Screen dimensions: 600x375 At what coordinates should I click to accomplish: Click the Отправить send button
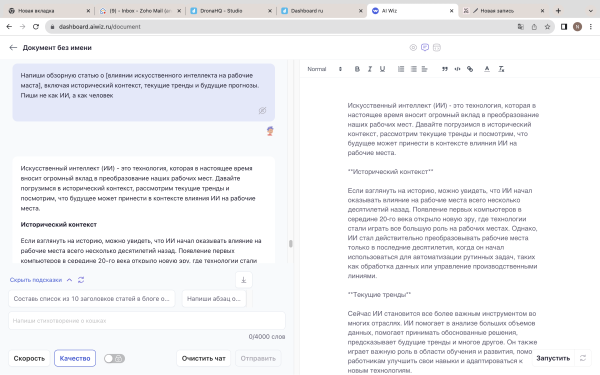(x=258, y=358)
